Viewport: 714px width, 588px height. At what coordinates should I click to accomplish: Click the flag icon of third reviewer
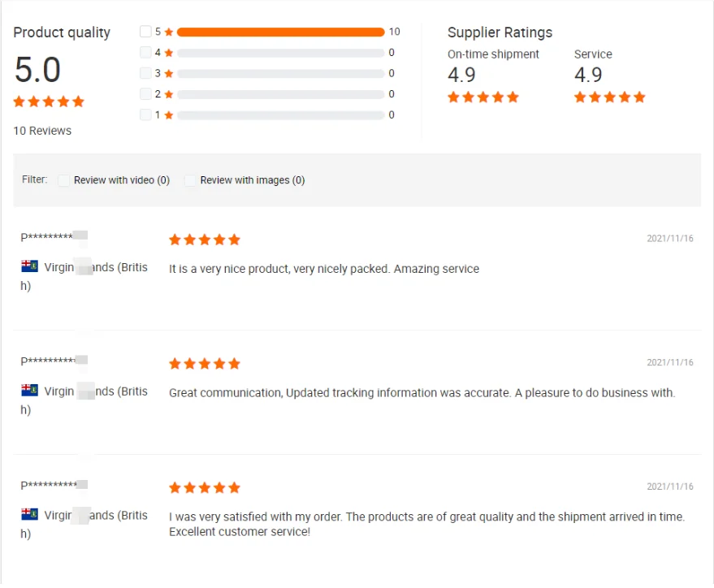pos(30,515)
